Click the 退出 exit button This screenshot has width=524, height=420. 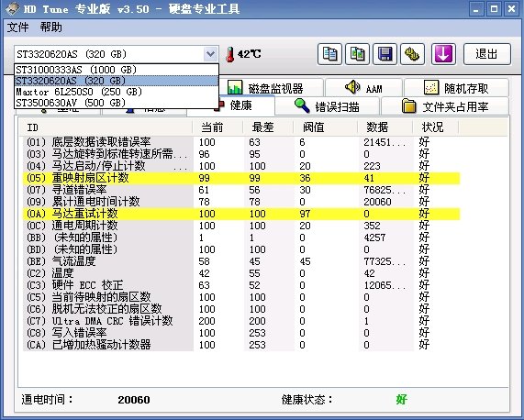tap(487, 54)
